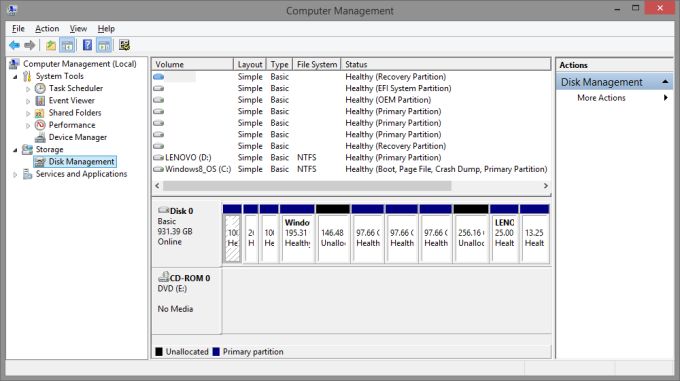Click the horizontal scrollbar thumb in volume list
Viewport: 680px width, 381px height.
307,186
